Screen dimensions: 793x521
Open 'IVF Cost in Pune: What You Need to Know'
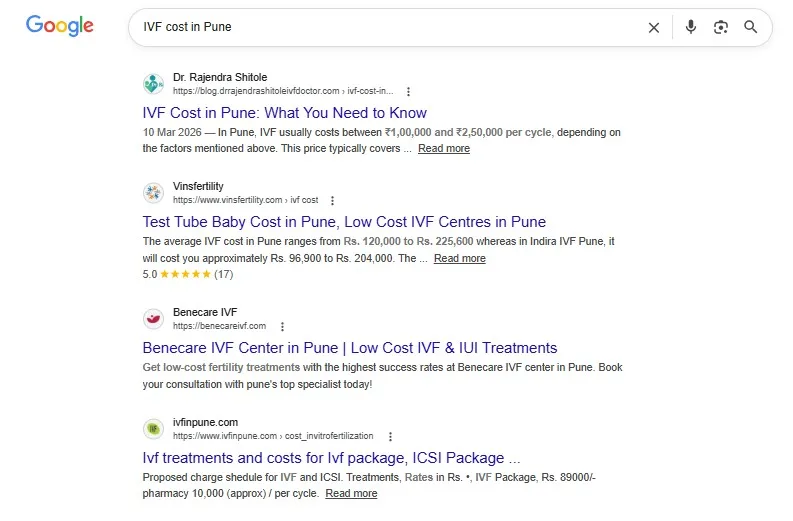click(284, 113)
